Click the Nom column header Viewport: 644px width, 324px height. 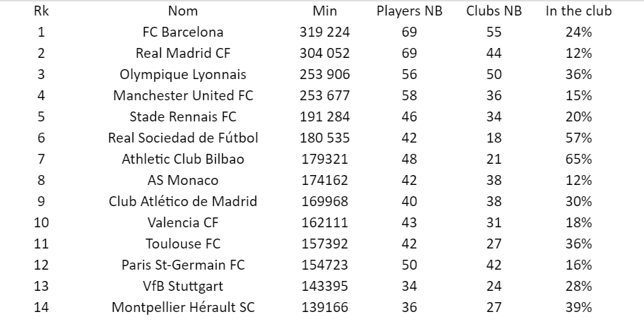[183, 11]
